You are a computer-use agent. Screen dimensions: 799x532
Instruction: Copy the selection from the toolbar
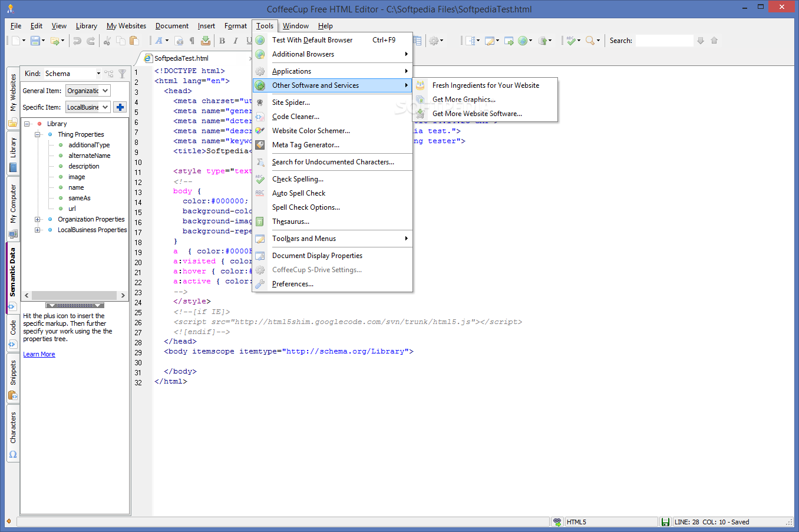(x=121, y=41)
